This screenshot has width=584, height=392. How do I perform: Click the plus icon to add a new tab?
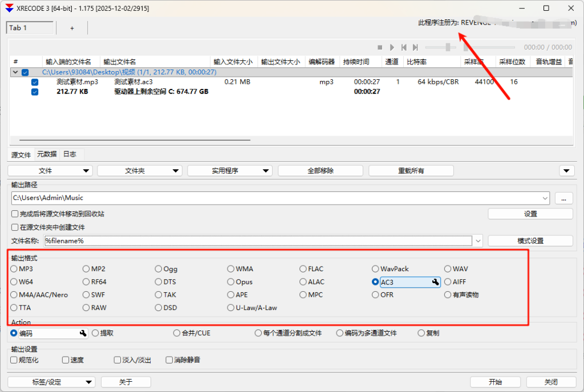click(x=72, y=28)
